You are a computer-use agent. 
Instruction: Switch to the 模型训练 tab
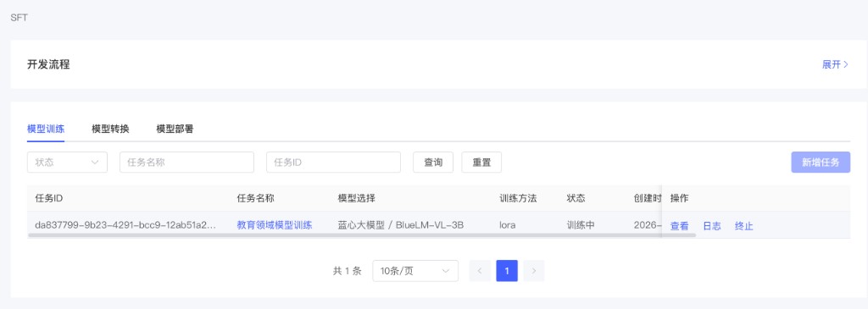46,130
